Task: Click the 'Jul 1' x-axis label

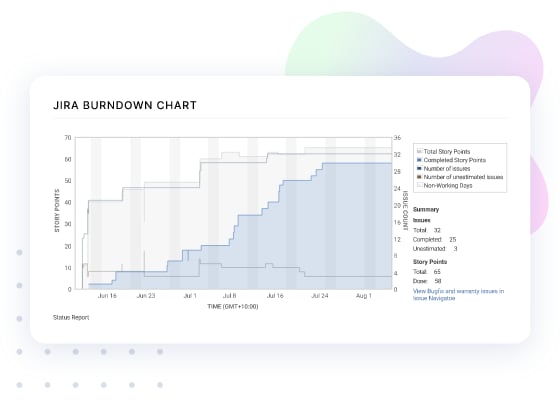Action: click(x=190, y=296)
